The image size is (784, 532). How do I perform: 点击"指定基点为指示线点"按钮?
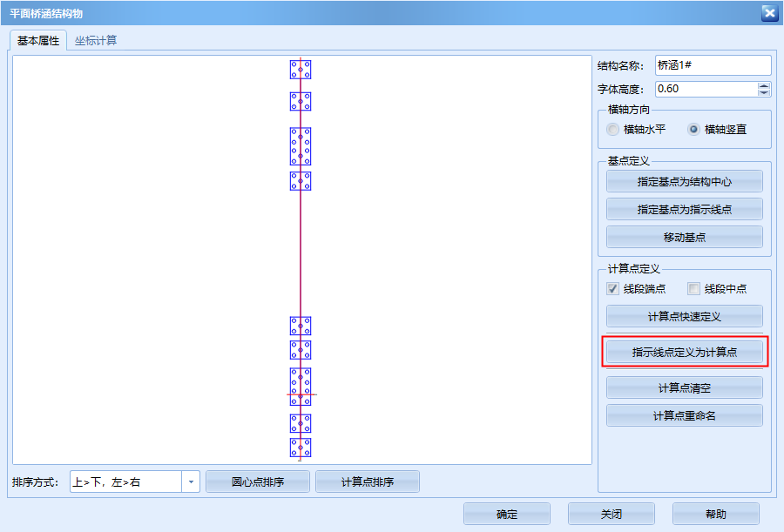pos(684,209)
